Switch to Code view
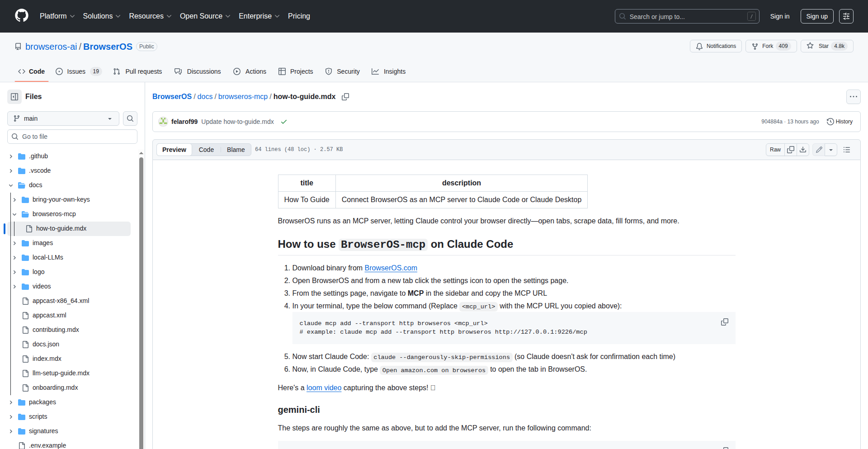 pos(206,150)
